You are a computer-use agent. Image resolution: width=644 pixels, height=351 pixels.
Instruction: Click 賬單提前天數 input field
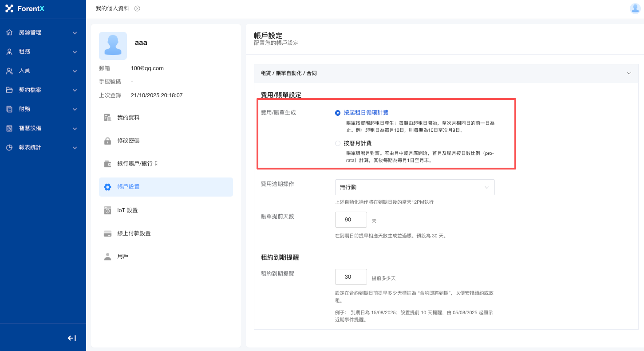[x=351, y=220]
